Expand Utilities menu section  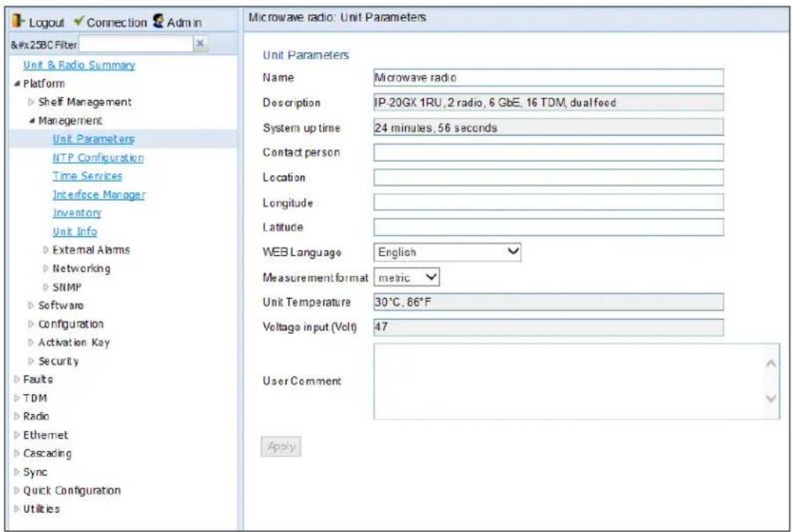[17, 509]
